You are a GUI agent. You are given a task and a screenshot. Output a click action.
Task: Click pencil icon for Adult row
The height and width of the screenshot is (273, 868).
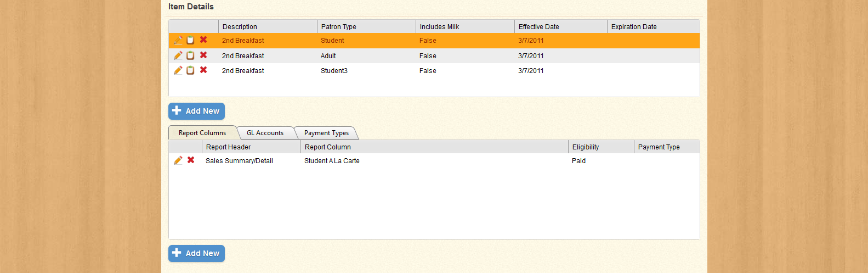(178, 55)
